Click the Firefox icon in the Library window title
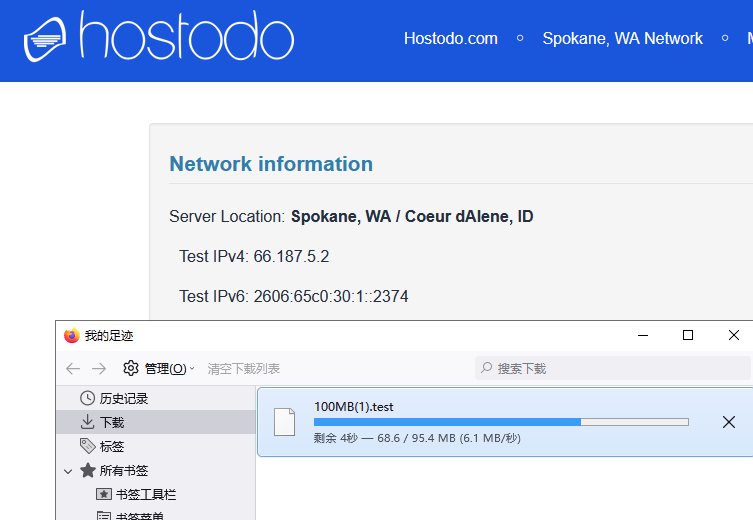 [72, 336]
